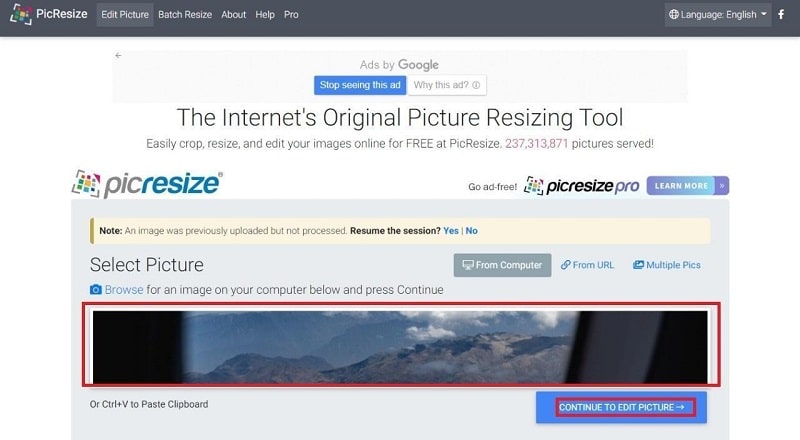
Task: Open the Edit Picture menu item
Action: [125, 14]
